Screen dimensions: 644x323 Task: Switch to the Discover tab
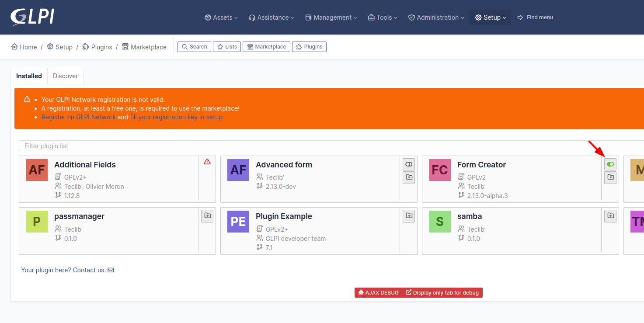65,76
